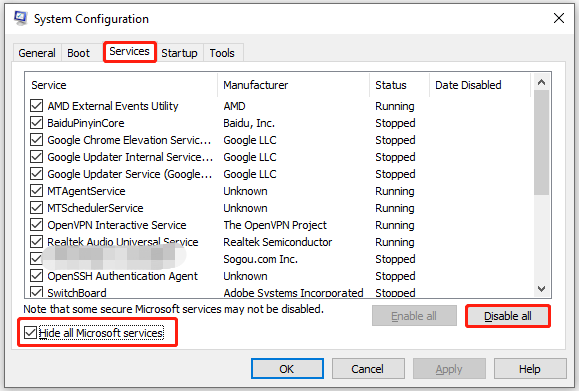This screenshot has width=579, height=391.
Task: Click the vertical scrollbar thumb in services list
Action: (x=541, y=142)
